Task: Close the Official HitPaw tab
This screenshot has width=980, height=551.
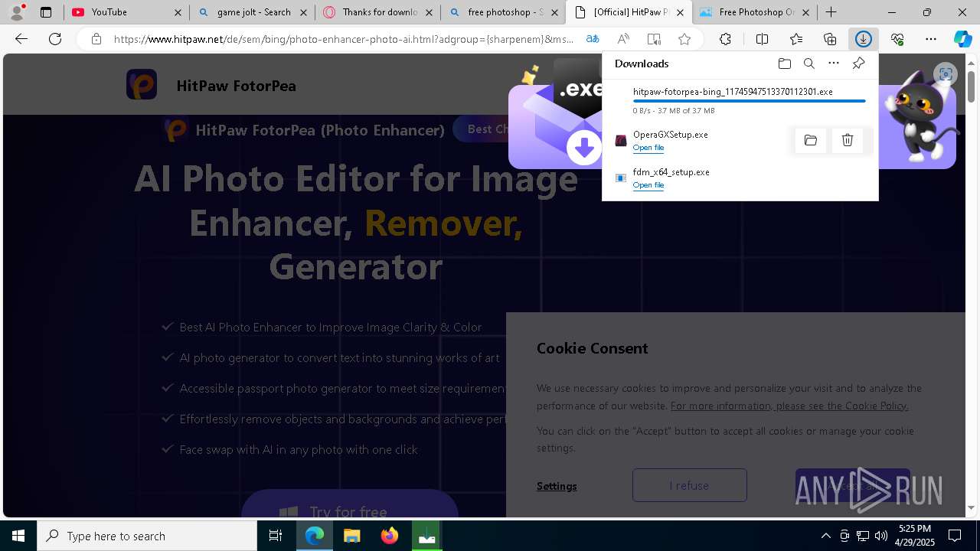Action: (680, 12)
